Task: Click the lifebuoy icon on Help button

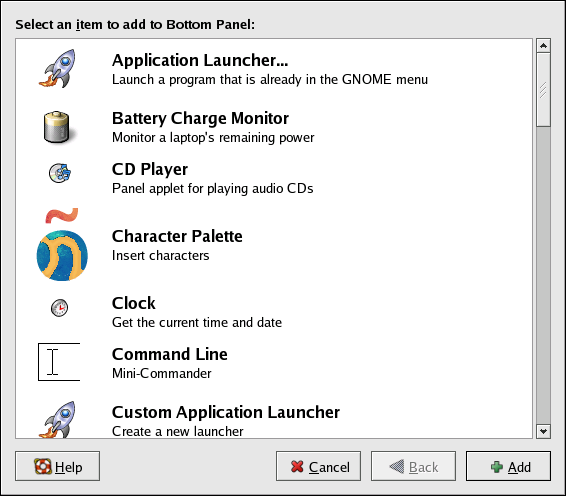Action: tap(43, 466)
